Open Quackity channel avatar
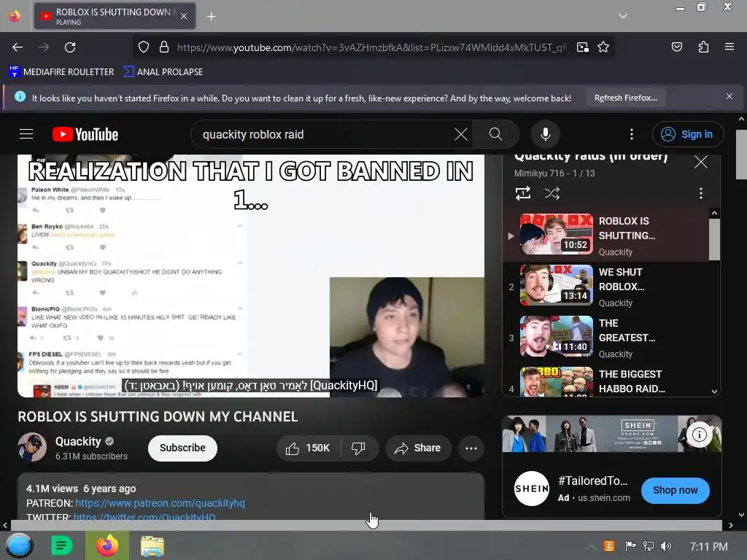The height and width of the screenshot is (560, 747). (x=32, y=447)
